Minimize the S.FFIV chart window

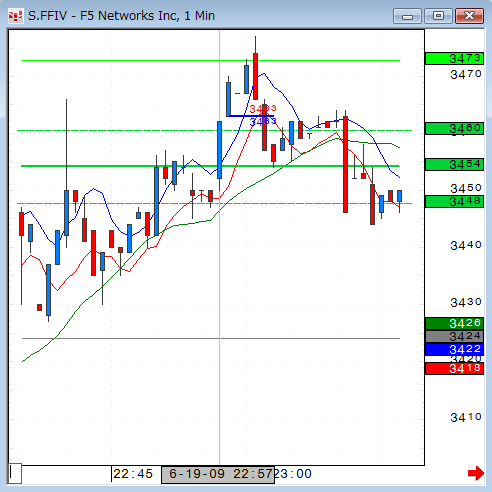407,16
